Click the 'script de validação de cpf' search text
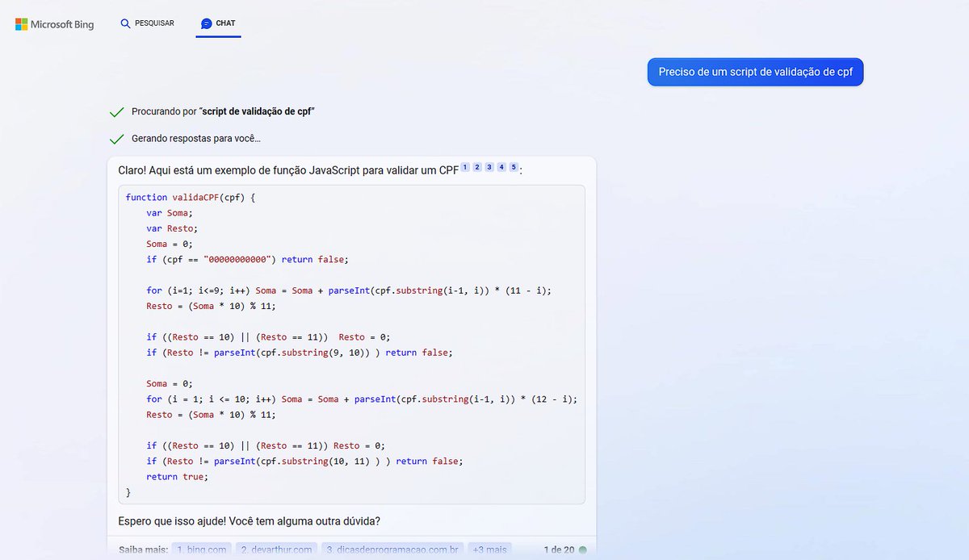The width and height of the screenshot is (969, 560). coord(257,111)
